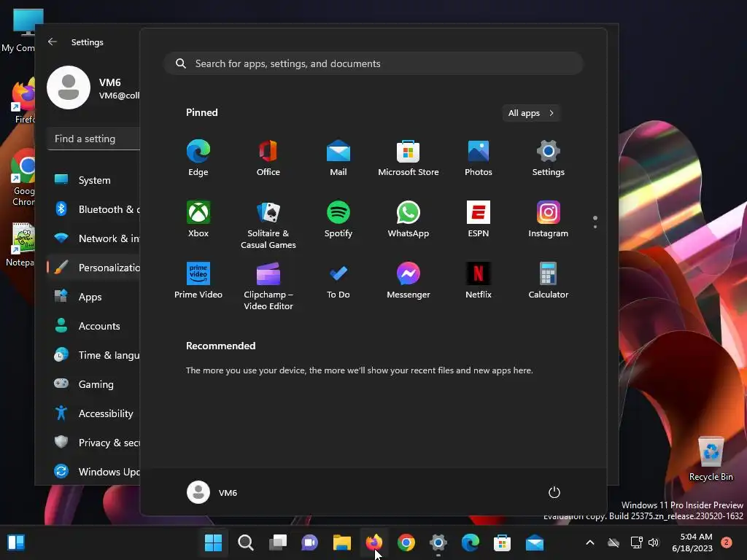The width and height of the screenshot is (747, 560).
Task: Click the VM6 profile picture in Settings
Action: tap(69, 87)
